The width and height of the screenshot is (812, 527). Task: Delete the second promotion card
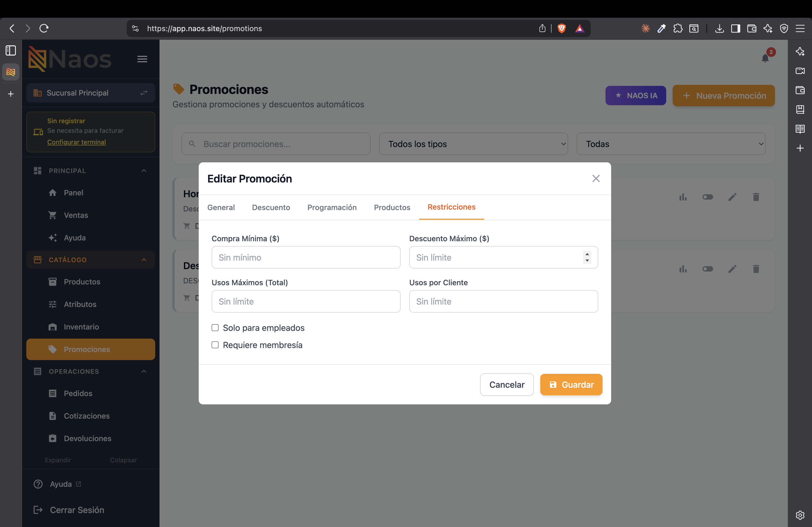click(x=756, y=269)
